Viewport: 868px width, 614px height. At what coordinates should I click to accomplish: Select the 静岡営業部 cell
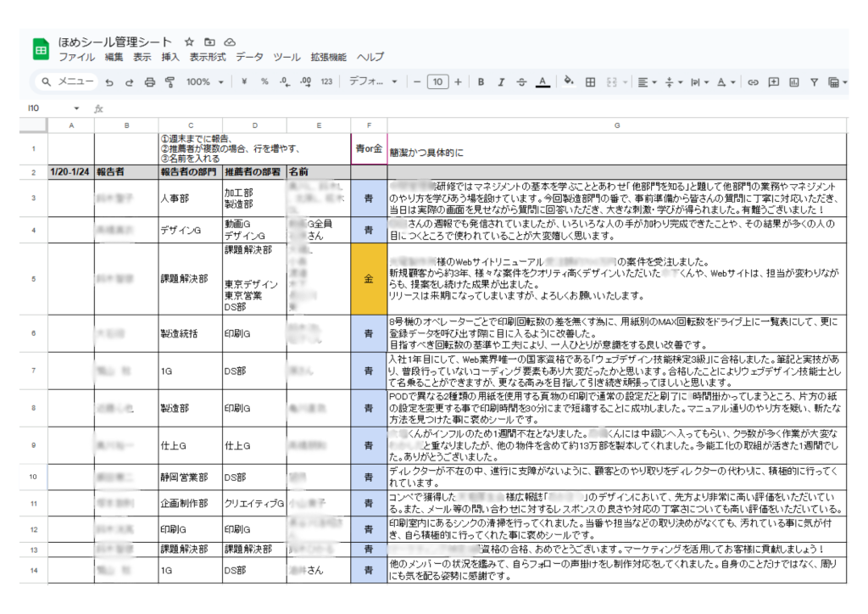tap(191, 477)
